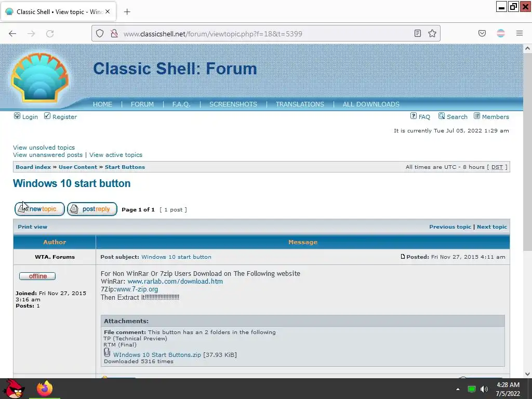
Task: Click the Windows 10 start button topic title
Action: [72, 183]
